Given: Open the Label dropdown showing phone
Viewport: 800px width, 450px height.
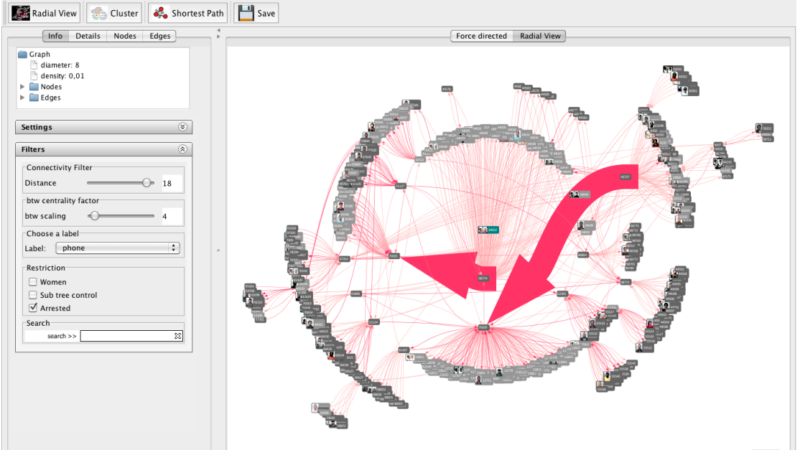Looking at the screenshot, I should (x=118, y=247).
